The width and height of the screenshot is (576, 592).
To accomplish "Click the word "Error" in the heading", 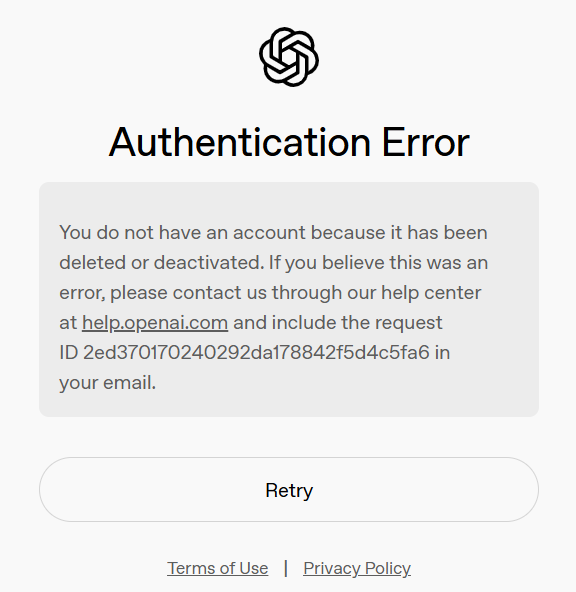I will coord(426,142).
